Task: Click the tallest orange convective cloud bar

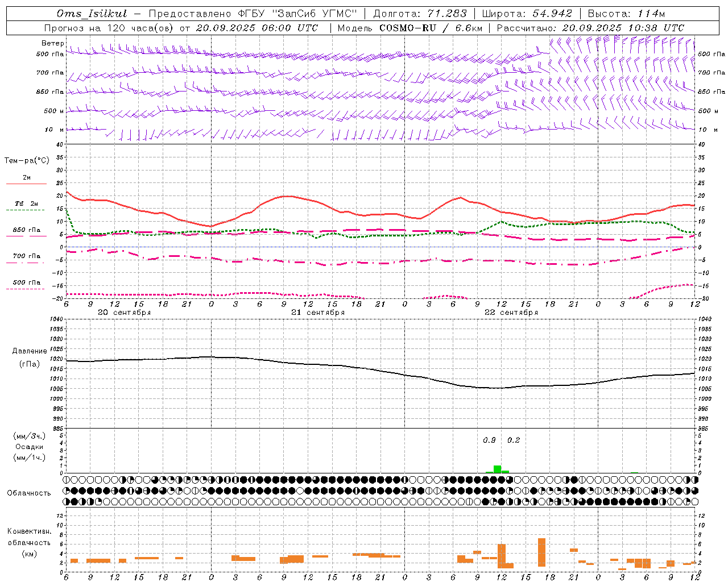Action: pos(541,552)
